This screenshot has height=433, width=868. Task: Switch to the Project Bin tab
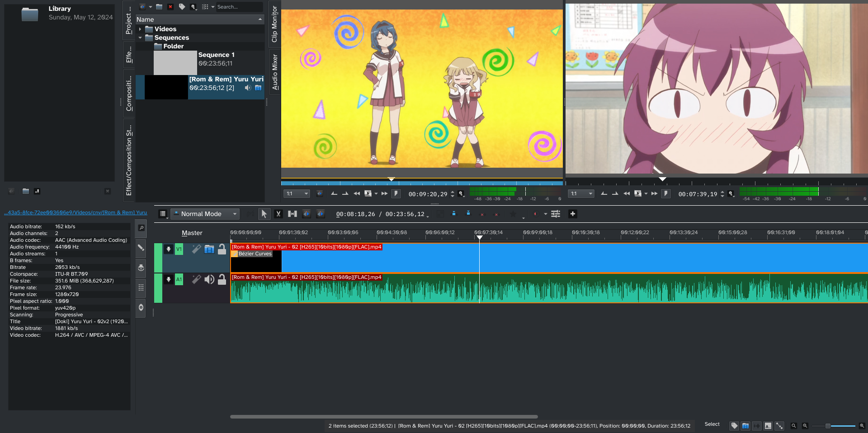(x=129, y=20)
